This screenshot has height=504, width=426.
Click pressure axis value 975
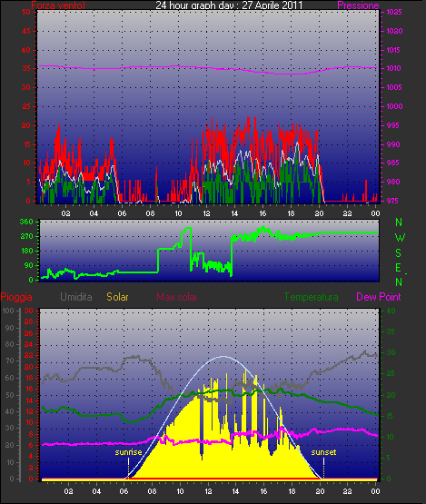tap(393, 201)
